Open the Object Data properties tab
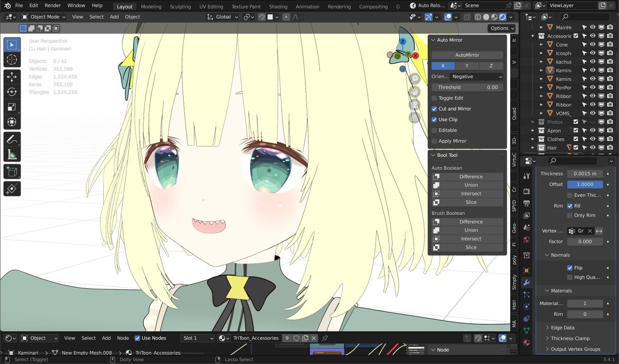Screen dimensions: 619x364 pyautogui.click(x=526, y=330)
